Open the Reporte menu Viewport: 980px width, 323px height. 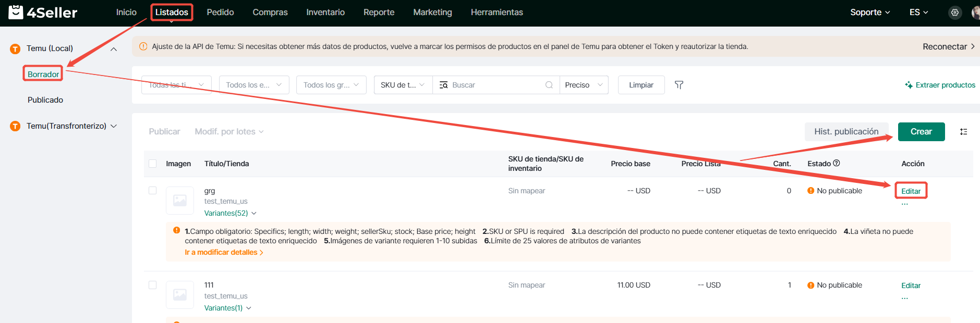point(379,13)
